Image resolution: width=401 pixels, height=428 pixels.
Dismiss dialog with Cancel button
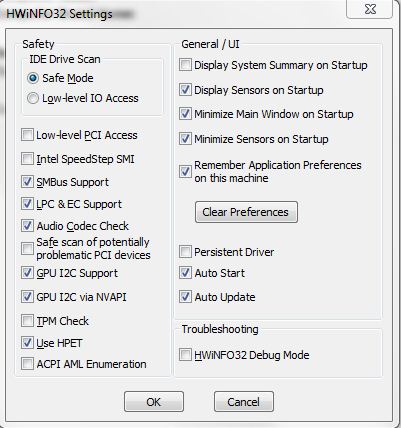coord(244,402)
